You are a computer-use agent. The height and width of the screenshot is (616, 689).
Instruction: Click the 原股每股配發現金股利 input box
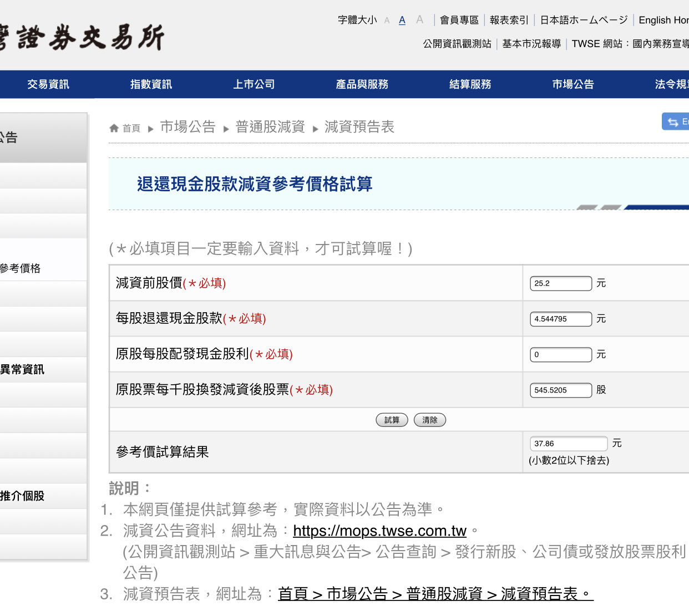(x=561, y=354)
